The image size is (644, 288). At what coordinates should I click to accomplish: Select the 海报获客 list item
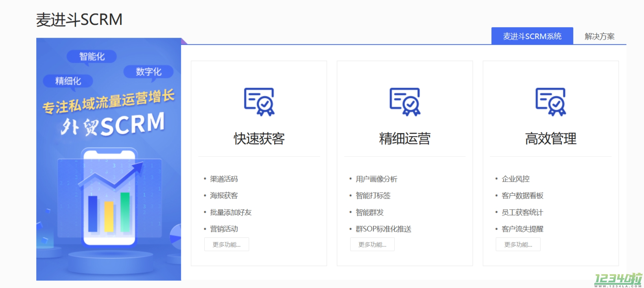[x=224, y=196]
